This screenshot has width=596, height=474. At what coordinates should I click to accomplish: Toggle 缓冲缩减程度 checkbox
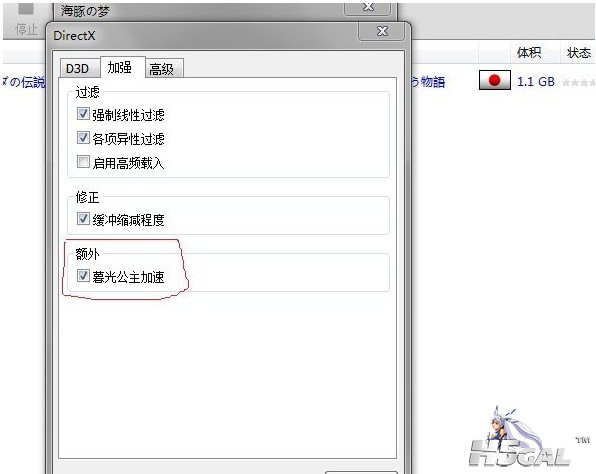[x=83, y=219]
